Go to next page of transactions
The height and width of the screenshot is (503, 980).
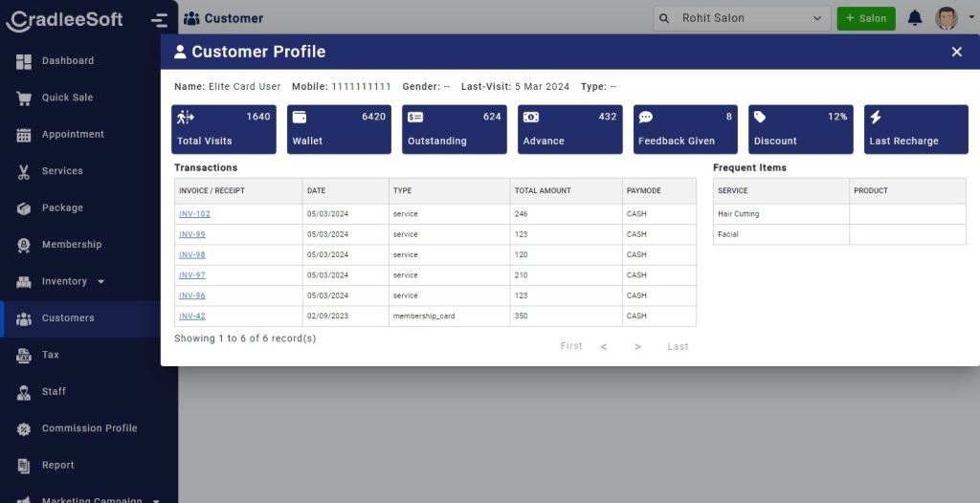(x=637, y=346)
